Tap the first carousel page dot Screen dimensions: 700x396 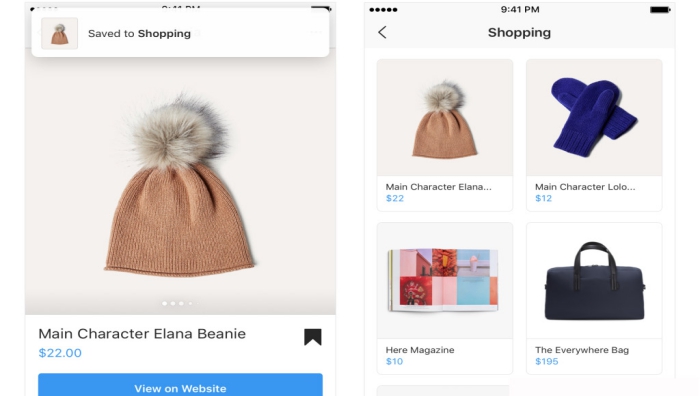pyautogui.click(x=165, y=304)
